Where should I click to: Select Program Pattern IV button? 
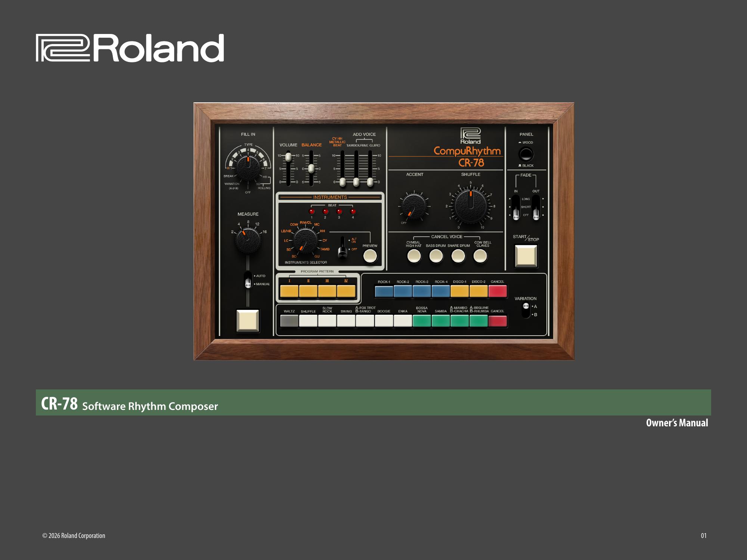coord(346,291)
